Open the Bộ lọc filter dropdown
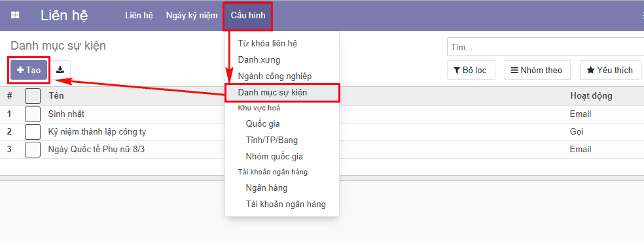Image resolution: width=644 pixels, height=243 pixels. pos(471,70)
